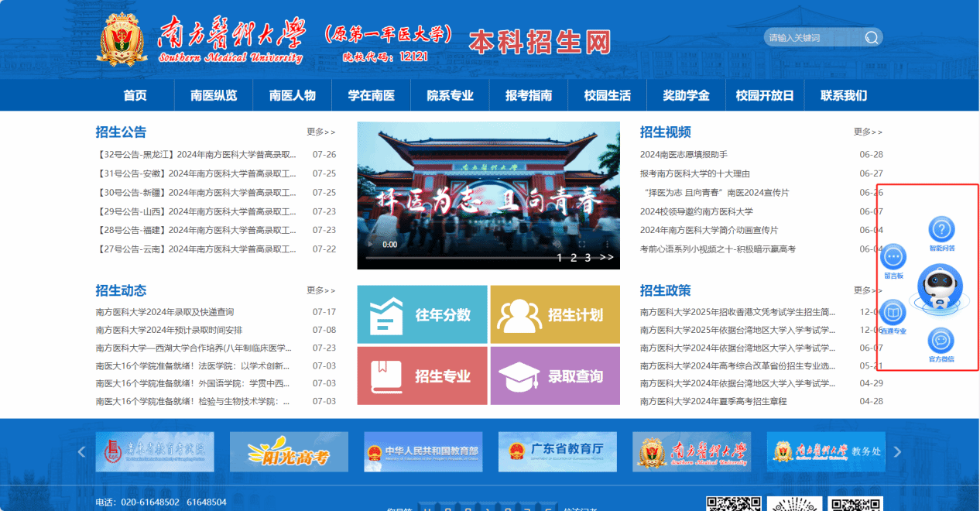
Task: Switch to slide 3 in the video slideshow
Action: point(588,258)
